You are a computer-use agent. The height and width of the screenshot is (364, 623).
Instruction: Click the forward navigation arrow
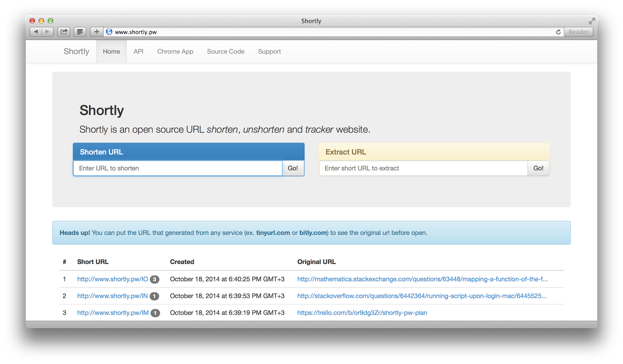point(47,32)
